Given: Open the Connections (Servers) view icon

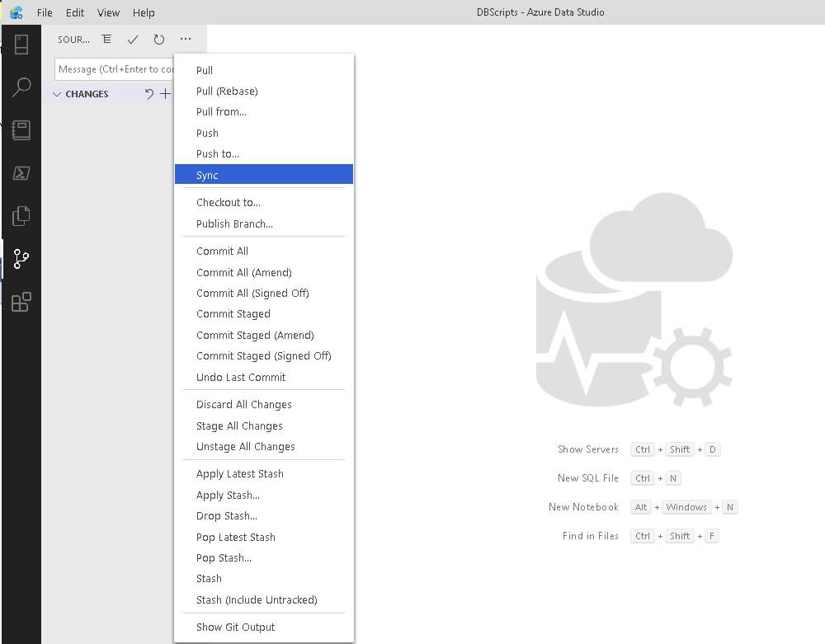Looking at the screenshot, I should [x=21, y=45].
